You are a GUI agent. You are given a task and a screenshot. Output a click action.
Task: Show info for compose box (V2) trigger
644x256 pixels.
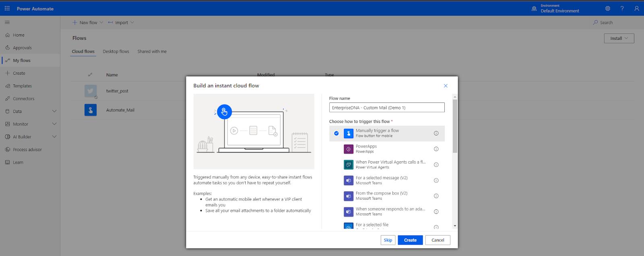point(436,196)
